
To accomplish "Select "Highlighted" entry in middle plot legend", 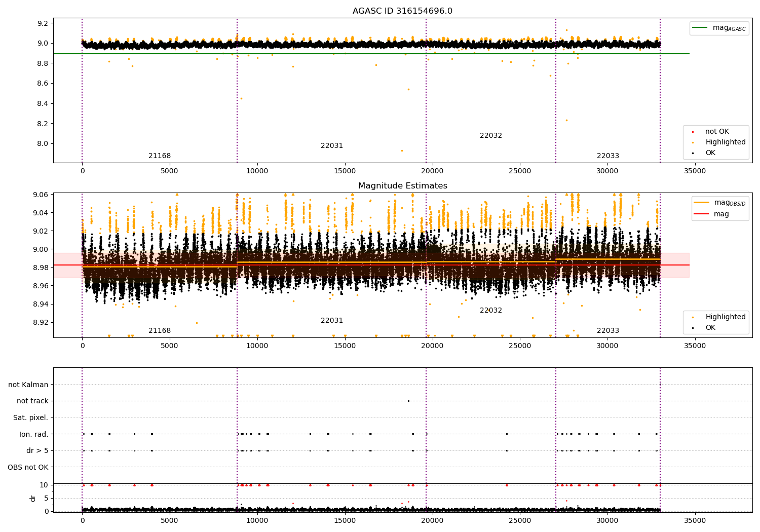I will (x=726, y=317).
